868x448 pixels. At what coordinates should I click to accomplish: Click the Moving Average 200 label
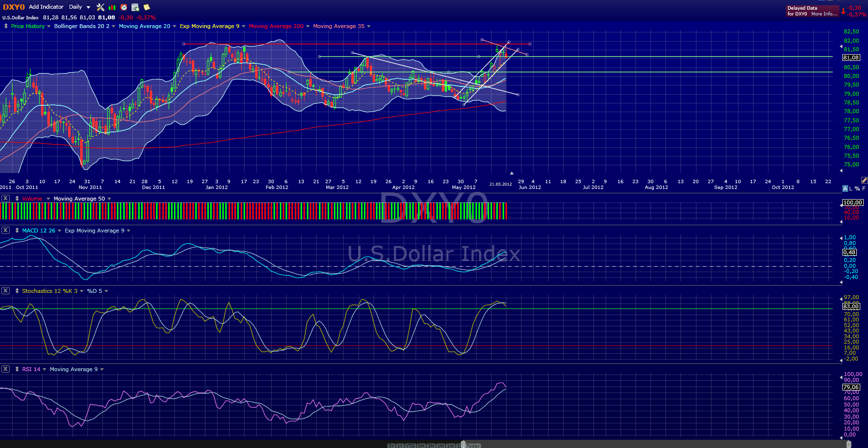click(x=276, y=26)
